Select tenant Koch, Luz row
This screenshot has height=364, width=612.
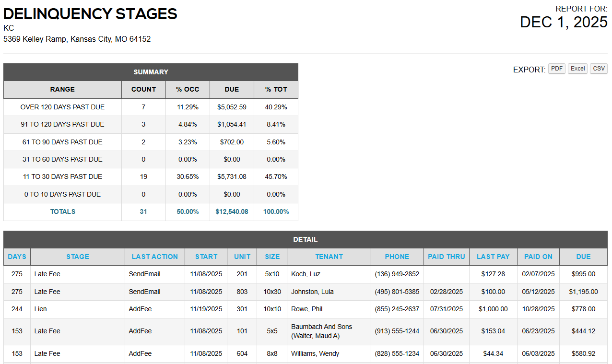[306, 274]
